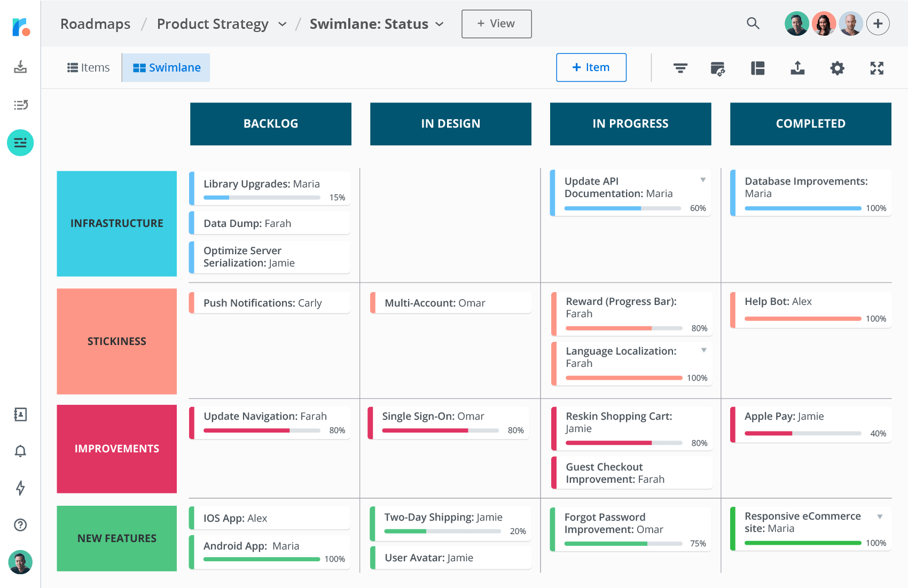908x588 pixels.
Task: Switch to Items tab
Action: tap(88, 68)
